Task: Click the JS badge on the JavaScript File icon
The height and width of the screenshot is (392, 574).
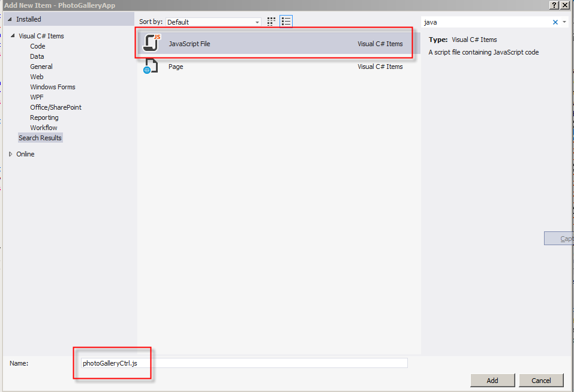Action: point(158,37)
